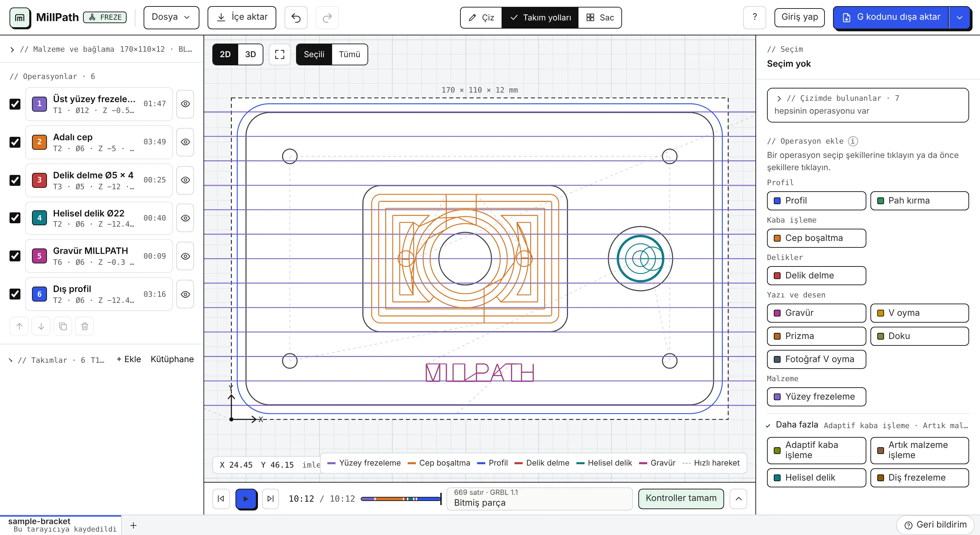Switch canvas to 3D view

[250, 54]
